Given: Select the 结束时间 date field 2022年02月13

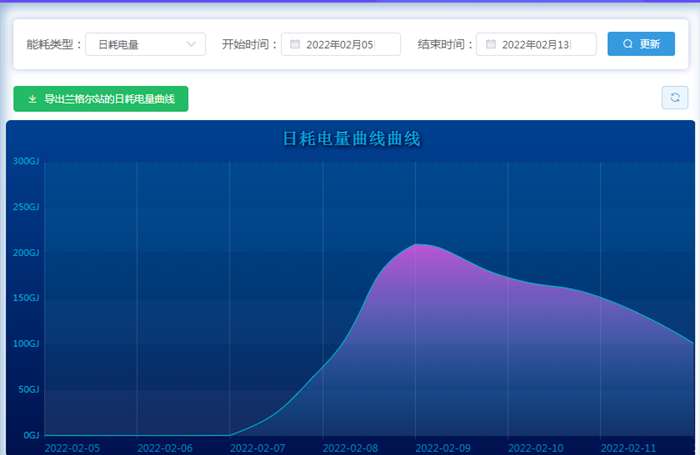Looking at the screenshot, I should click(x=536, y=44).
